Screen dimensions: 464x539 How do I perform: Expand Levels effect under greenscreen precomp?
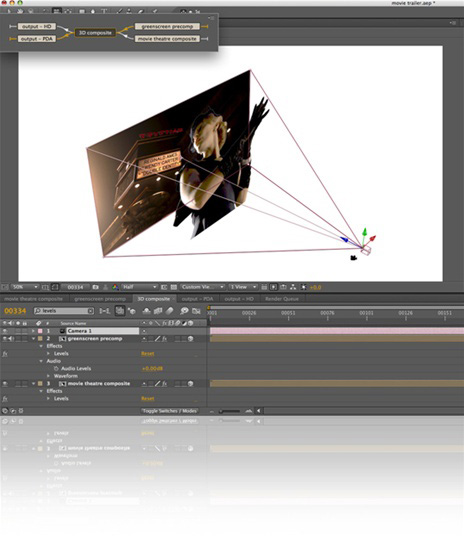[48, 354]
